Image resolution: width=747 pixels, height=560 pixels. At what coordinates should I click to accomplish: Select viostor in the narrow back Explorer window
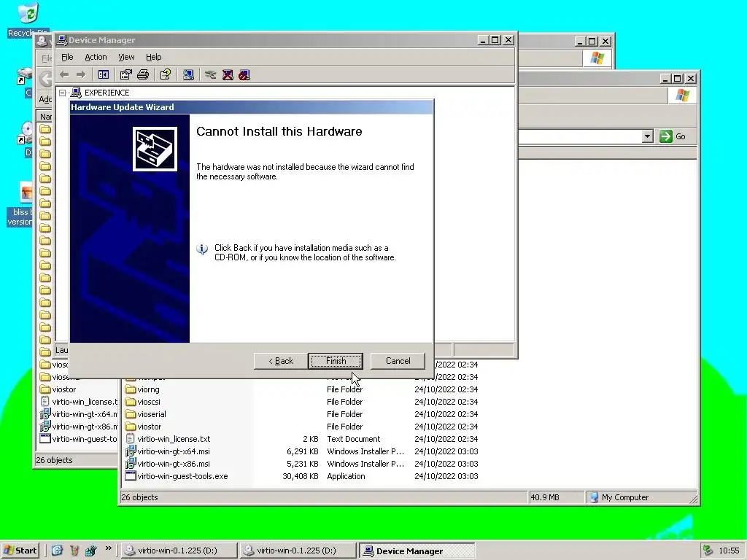pyautogui.click(x=64, y=389)
